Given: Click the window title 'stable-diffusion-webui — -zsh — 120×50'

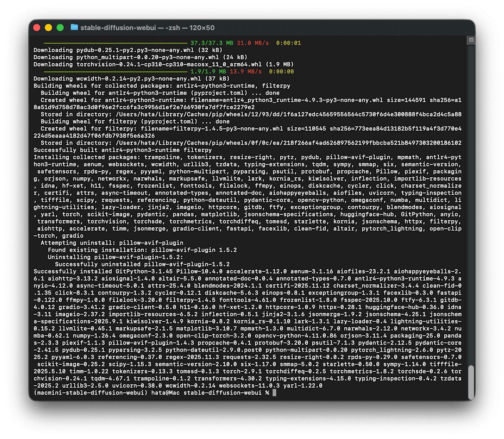Looking at the screenshot, I should (x=147, y=28).
